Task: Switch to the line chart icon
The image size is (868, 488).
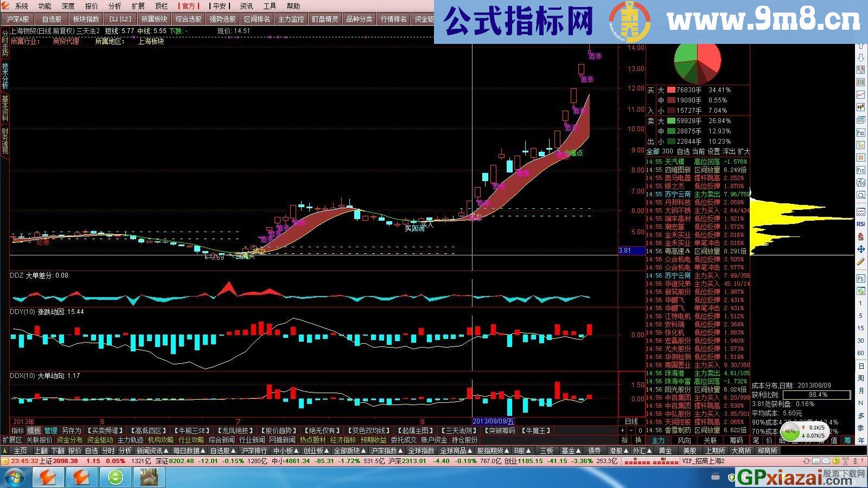Action: click(861, 94)
